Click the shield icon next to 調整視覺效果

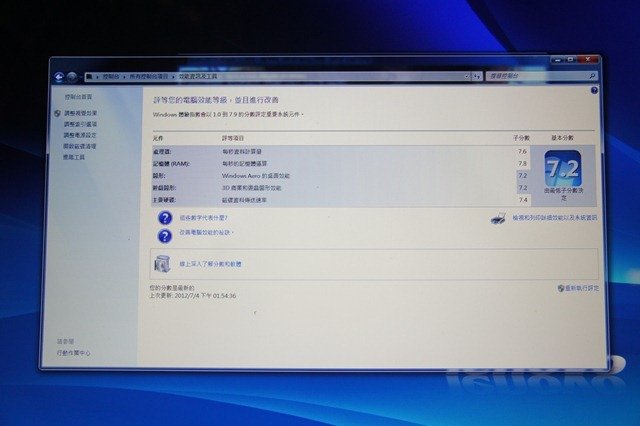tap(57, 113)
